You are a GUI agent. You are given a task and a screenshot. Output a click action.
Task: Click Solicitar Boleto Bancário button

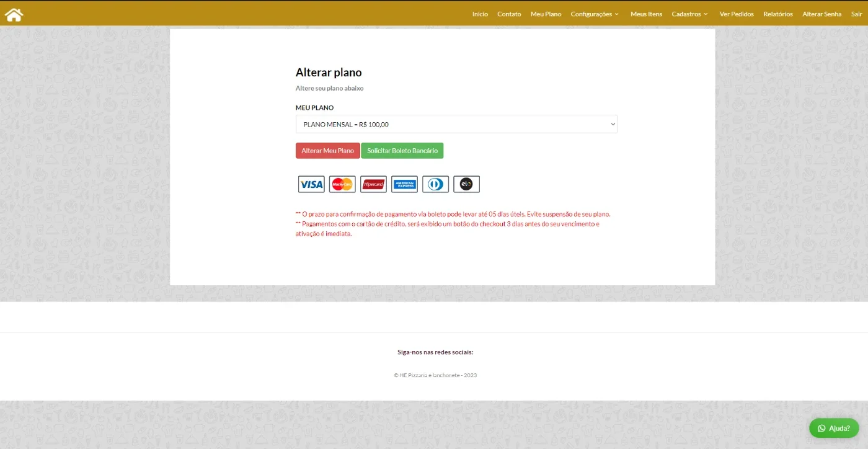tap(402, 151)
